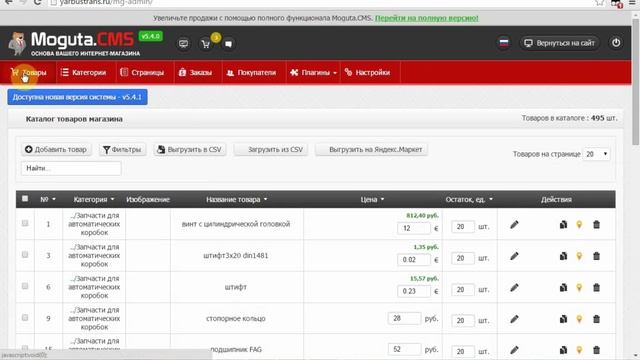Screen dimensions: 640x360
Task: Click the power logout icon
Action: click(616, 43)
